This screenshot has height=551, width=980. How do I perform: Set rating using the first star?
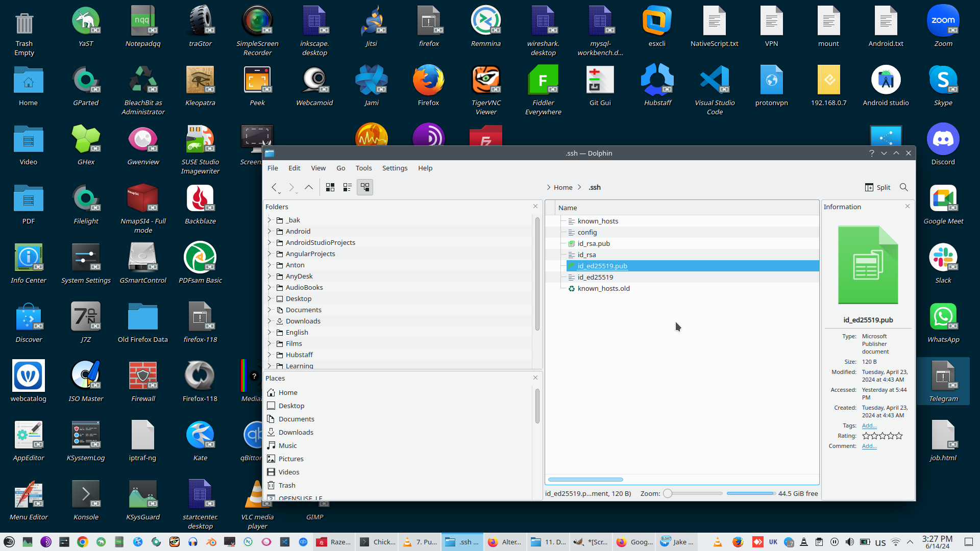pyautogui.click(x=866, y=436)
